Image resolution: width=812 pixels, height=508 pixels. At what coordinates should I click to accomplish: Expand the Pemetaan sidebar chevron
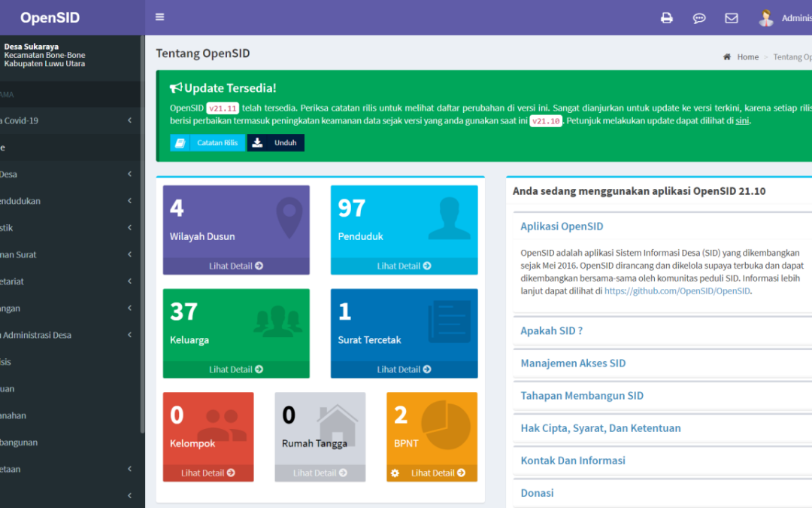click(129, 469)
